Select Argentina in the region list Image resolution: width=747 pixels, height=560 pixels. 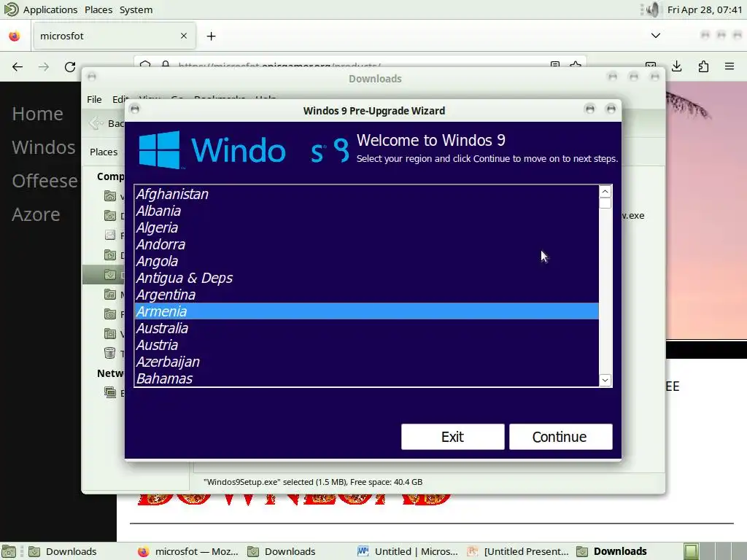point(366,295)
